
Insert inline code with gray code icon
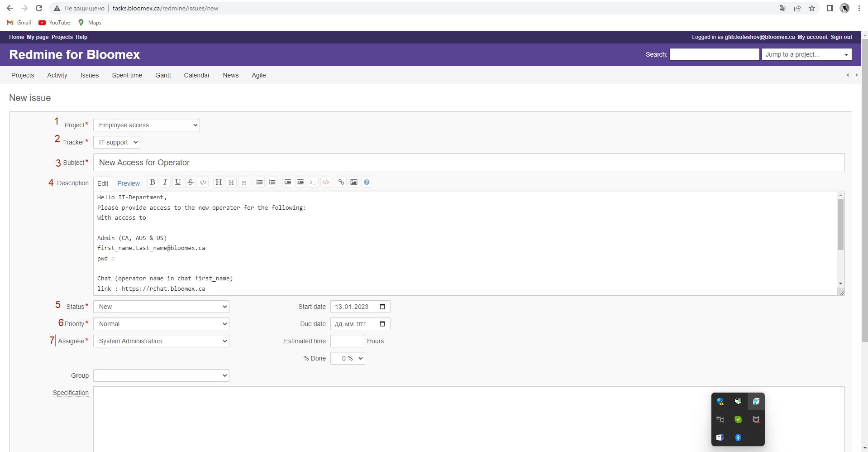[x=203, y=182]
